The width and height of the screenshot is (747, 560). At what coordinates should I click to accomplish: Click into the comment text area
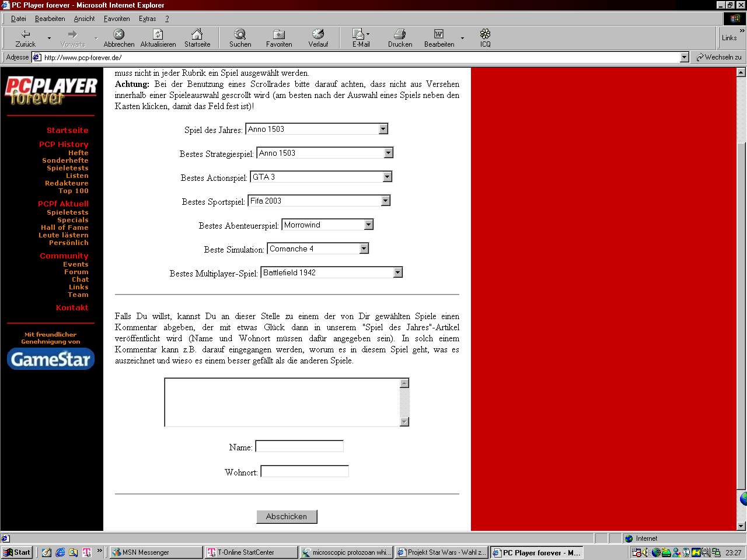coord(282,402)
